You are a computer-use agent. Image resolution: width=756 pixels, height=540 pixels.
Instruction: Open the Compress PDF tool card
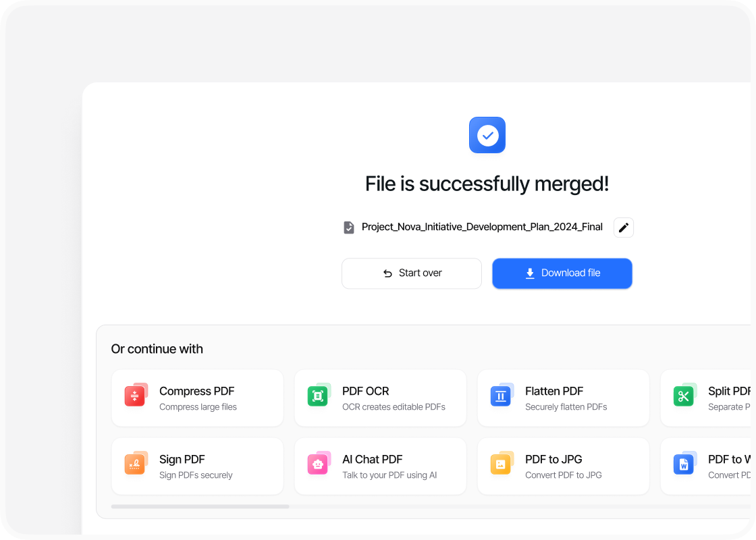[197, 398]
